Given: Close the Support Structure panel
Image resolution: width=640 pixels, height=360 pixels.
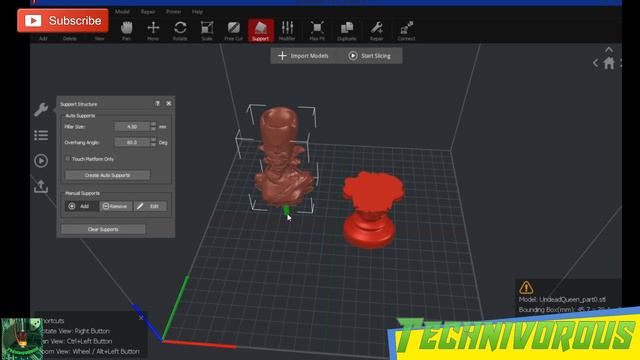Looking at the screenshot, I should tap(169, 104).
